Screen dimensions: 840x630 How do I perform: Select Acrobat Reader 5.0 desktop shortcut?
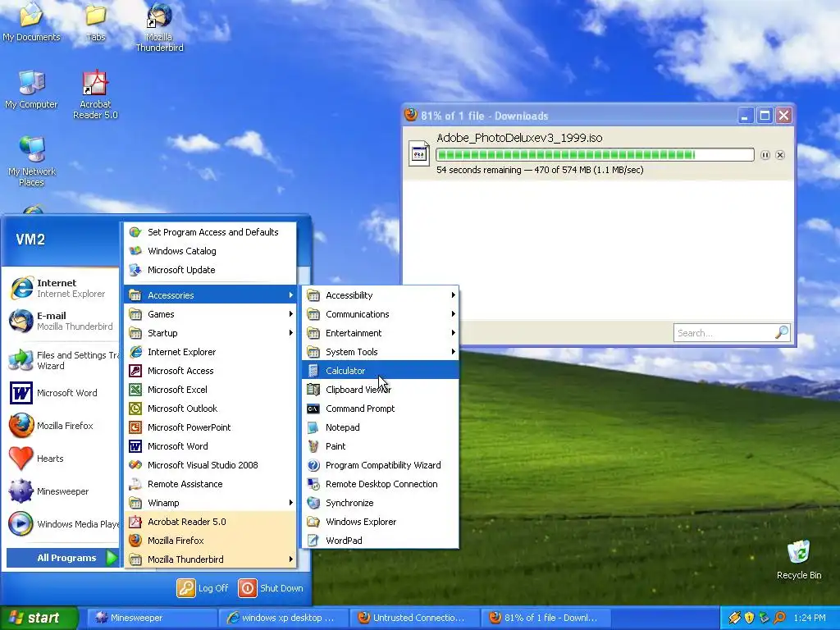point(95,95)
